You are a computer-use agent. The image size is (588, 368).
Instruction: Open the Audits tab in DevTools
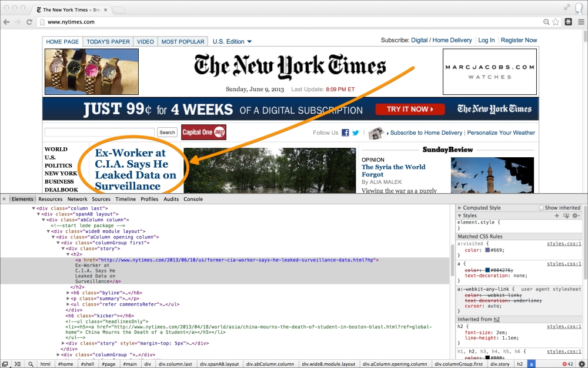pyautogui.click(x=171, y=199)
